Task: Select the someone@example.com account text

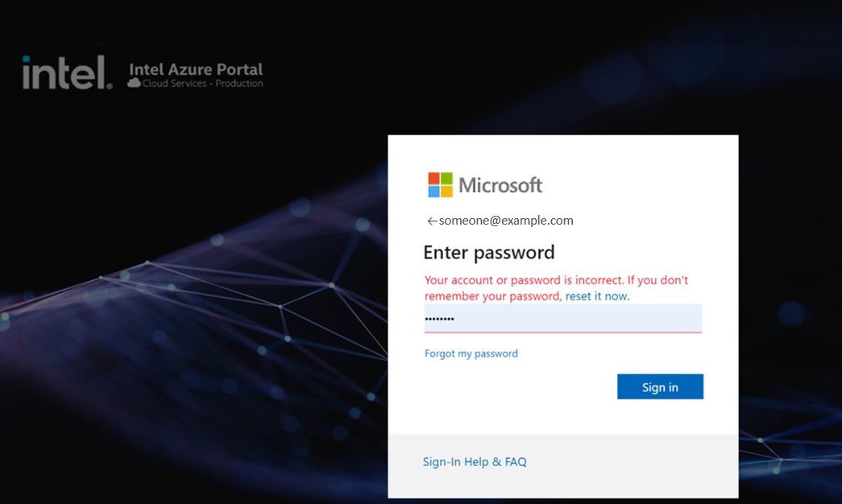Action: (506, 221)
